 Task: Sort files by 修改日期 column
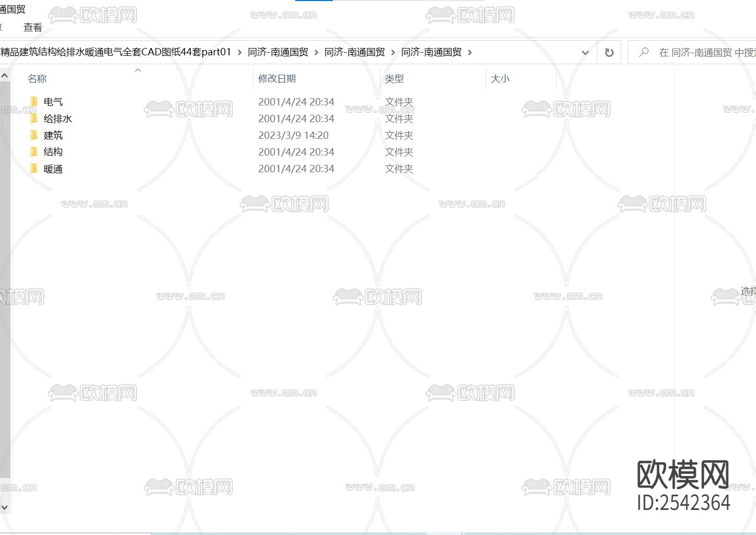click(277, 78)
